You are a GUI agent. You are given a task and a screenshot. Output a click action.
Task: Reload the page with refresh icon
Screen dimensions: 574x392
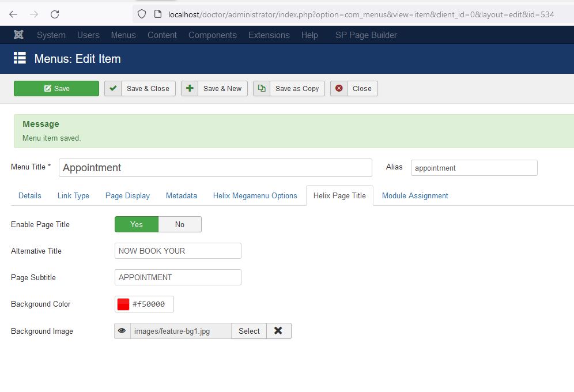55,14
